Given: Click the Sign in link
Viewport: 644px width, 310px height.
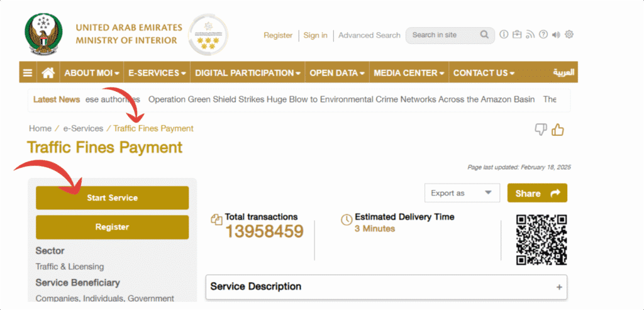Looking at the screenshot, I should point(316,35).
